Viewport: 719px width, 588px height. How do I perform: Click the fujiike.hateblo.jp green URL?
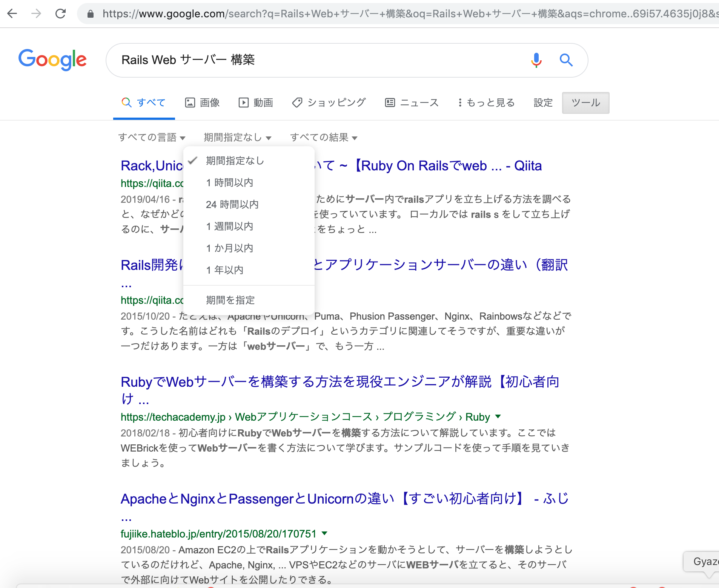(218, 534)
